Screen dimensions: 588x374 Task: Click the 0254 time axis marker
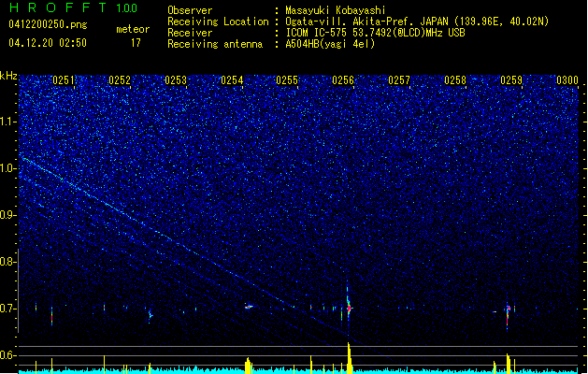(232, 79)
